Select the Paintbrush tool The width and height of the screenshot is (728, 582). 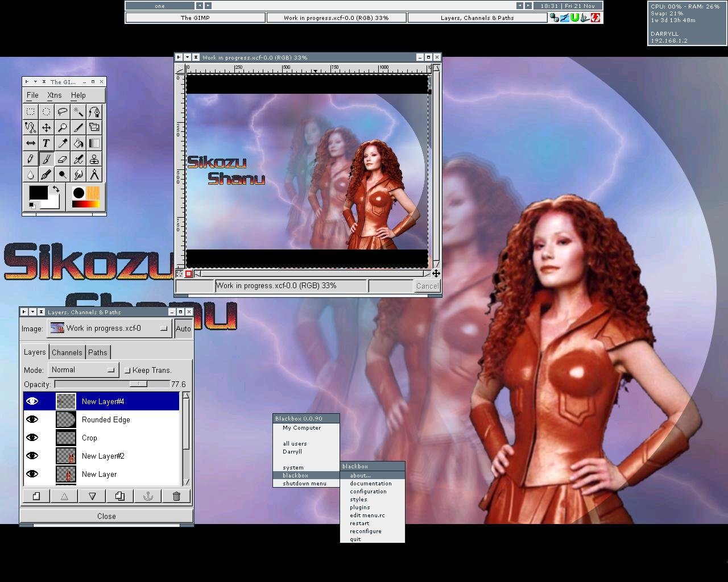coord(47,159)
